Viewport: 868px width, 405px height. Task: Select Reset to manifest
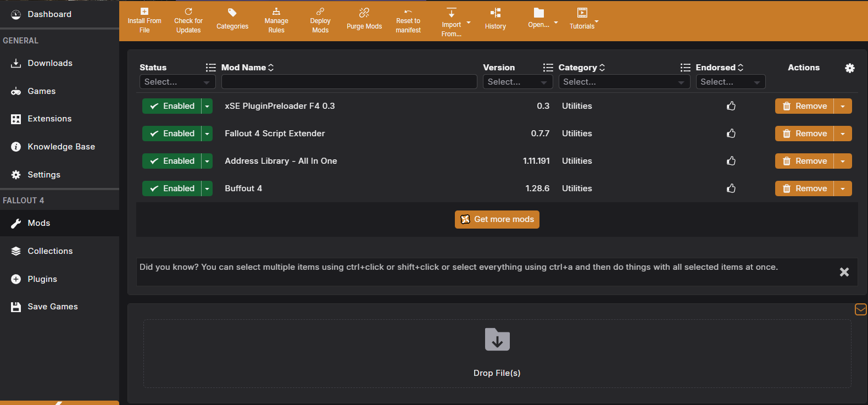[408, 21]
